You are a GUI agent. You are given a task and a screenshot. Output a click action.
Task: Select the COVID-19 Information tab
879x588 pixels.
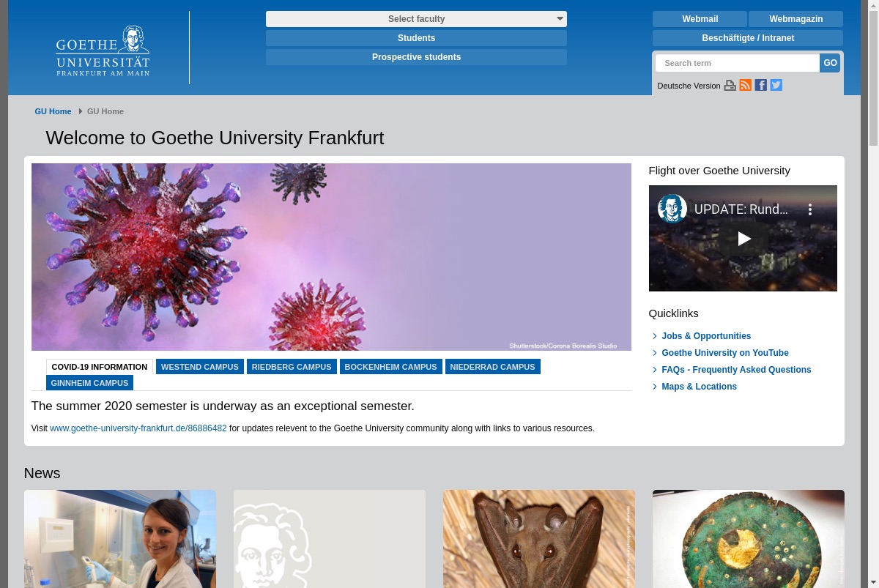(x=100, y=367)
